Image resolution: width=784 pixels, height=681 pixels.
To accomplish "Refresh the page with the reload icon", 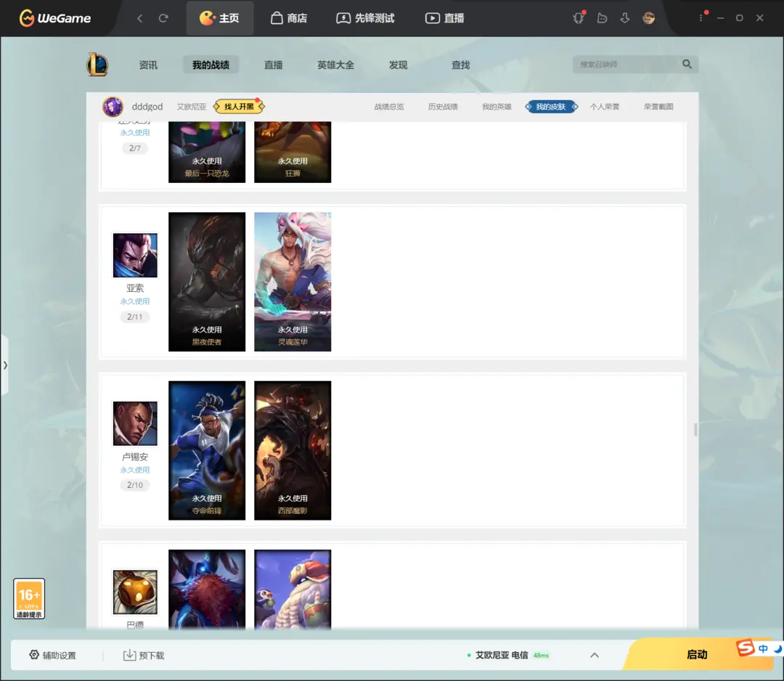I will [x=163, y=18].
